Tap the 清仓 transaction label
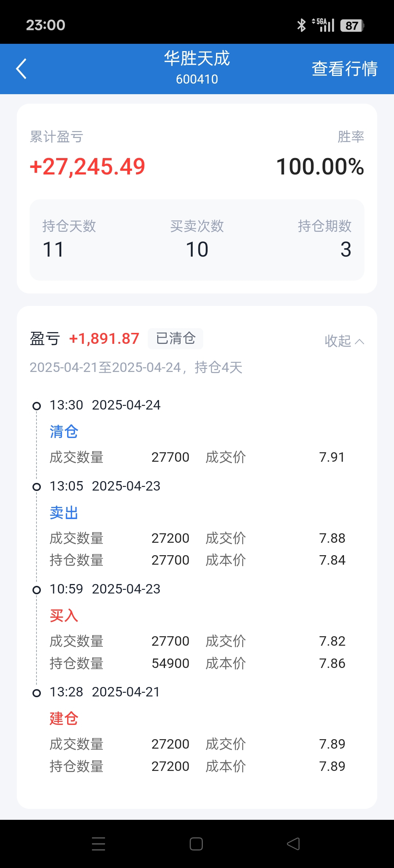The image size is (394, 868). point(64,432)
